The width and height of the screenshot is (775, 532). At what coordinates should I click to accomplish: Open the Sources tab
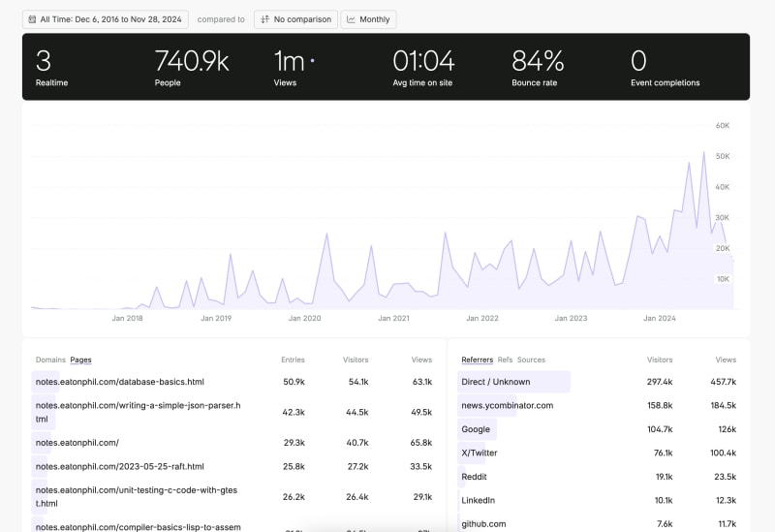coord(531,360)
